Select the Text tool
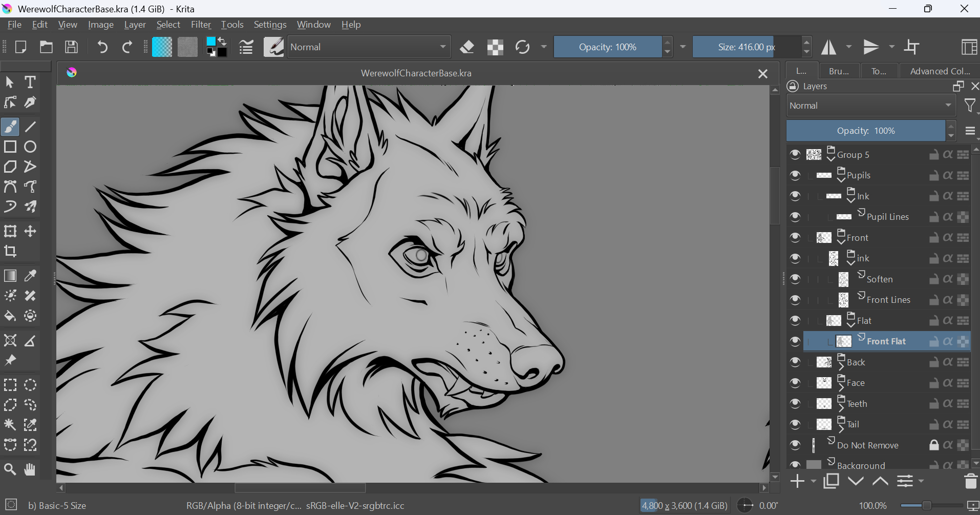Screen dimensions: 980x515 [30, 82]
